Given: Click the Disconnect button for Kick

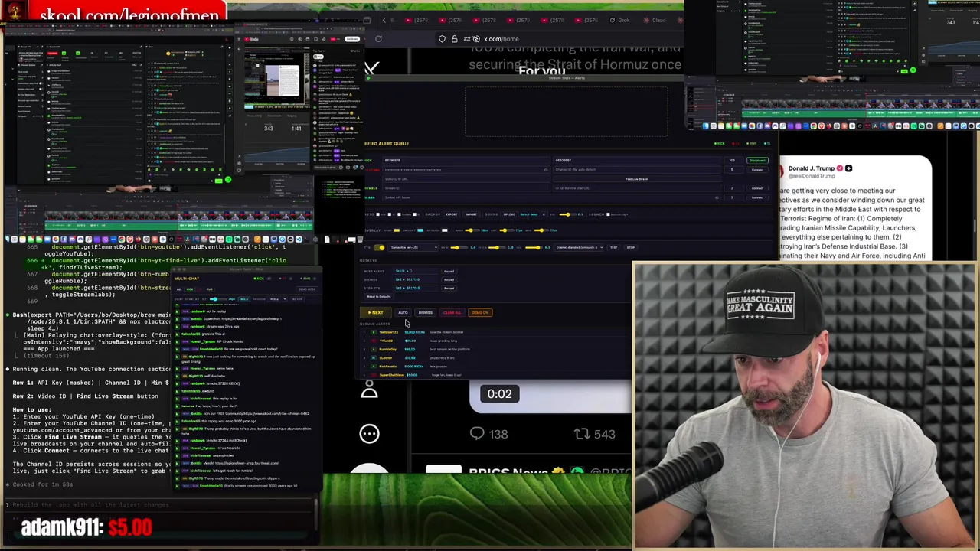Looking at the screenshot, I should 757,161.
